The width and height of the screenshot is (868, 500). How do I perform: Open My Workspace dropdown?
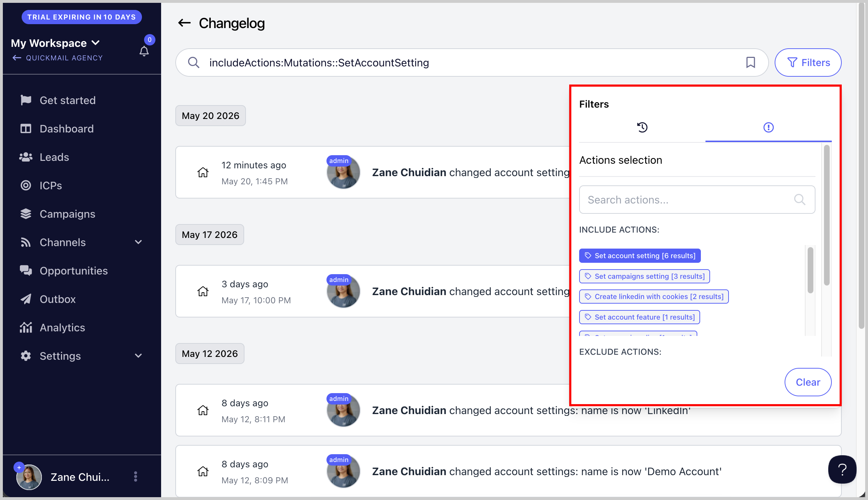(55, 43)
